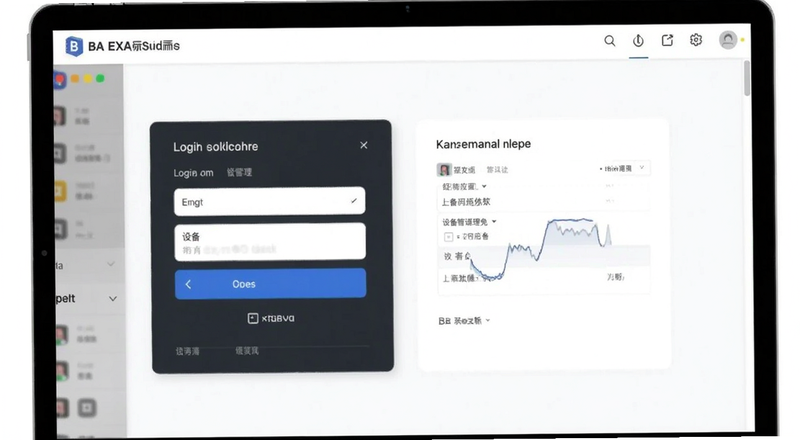Viewport: 800px width, 440px height.
Task: Toggle the checkmark in the Emgt field
Action: click(x=354, y=201)
